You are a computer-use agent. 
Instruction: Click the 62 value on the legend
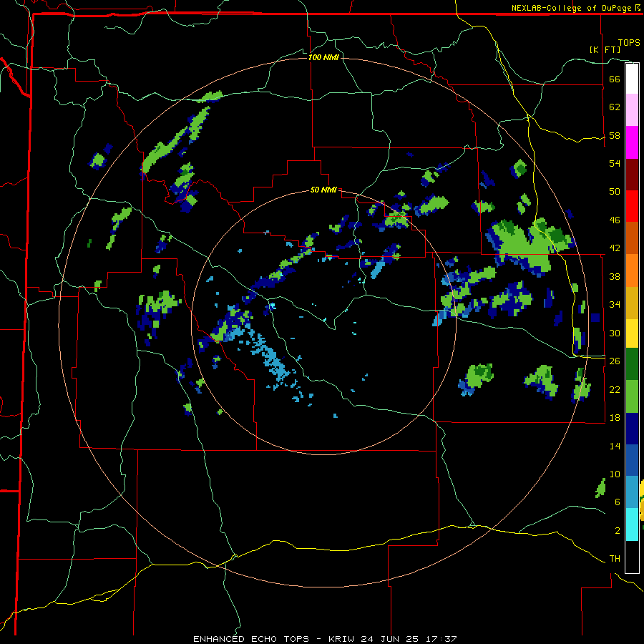pyautogui.click(x=615, y=107)
